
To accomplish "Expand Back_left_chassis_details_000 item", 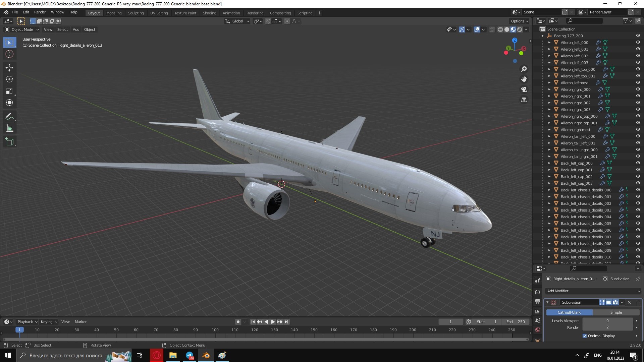I will pos(549,190).
